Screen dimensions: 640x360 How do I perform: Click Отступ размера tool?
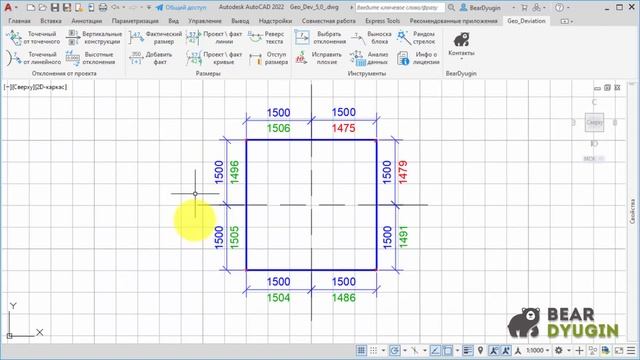click(x=268, y=58)
